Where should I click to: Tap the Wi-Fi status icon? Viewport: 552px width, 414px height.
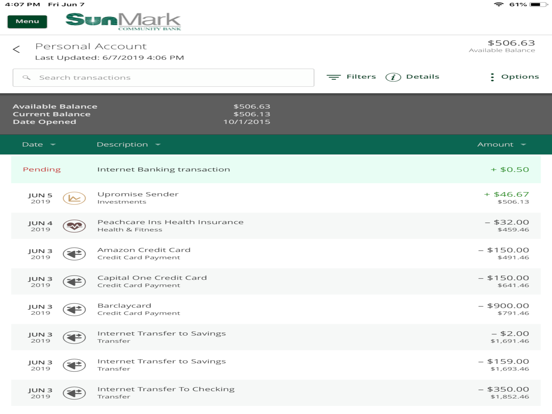498,4
